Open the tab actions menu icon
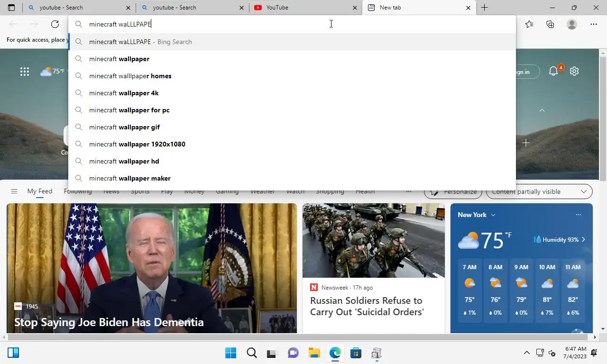This screenshot has width=607, height=364. 11,8
